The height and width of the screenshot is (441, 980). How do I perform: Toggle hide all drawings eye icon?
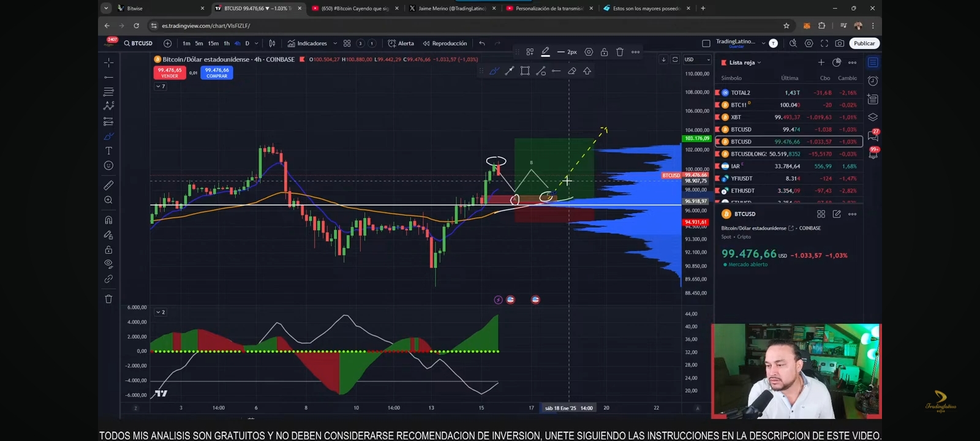tap(108, 264)
